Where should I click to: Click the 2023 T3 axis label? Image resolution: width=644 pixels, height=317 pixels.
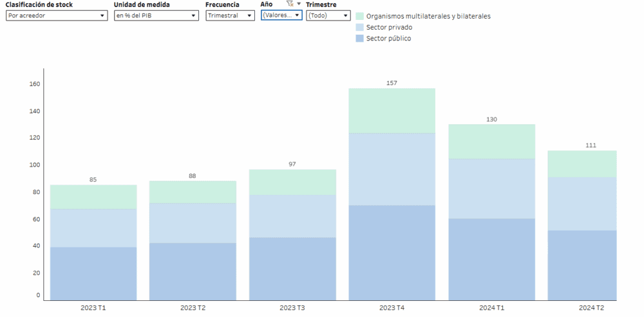coord(292,308)
